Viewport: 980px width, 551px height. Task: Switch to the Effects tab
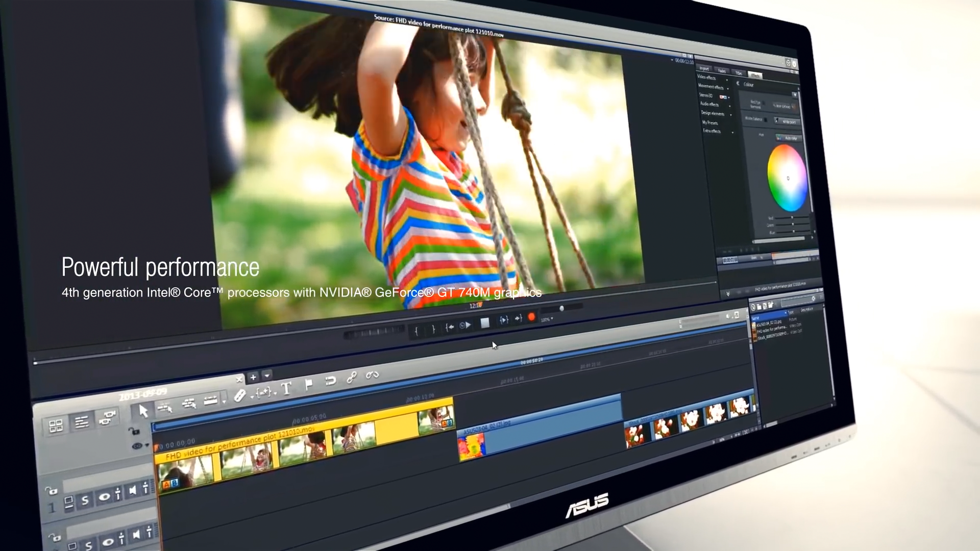(755, 76)
